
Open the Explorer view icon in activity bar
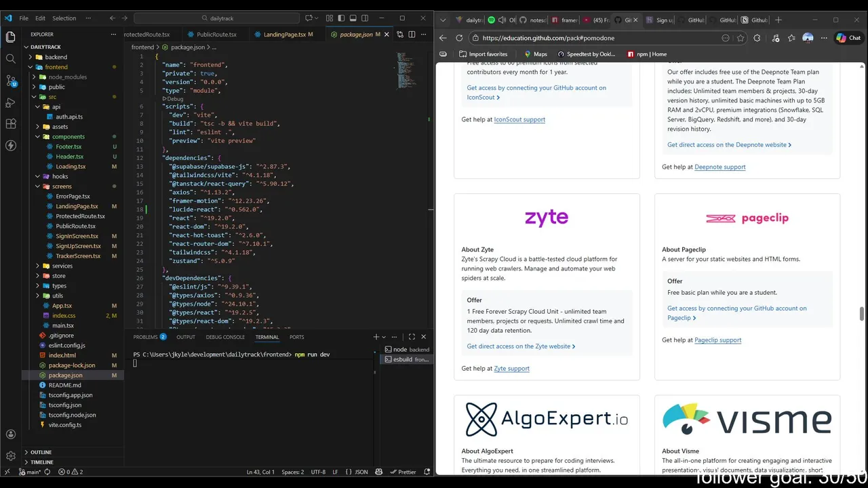point(11,37)
